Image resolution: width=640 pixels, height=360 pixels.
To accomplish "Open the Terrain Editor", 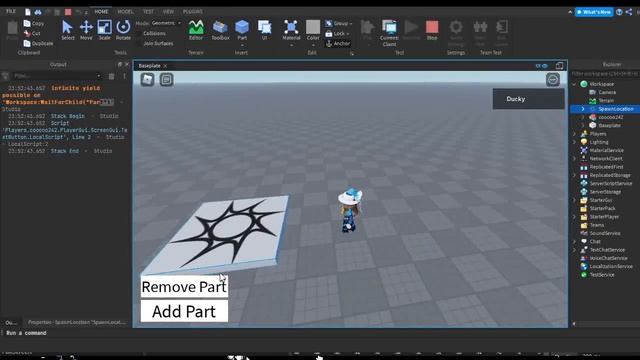I will pyautogui.click(x=196, y=30).
